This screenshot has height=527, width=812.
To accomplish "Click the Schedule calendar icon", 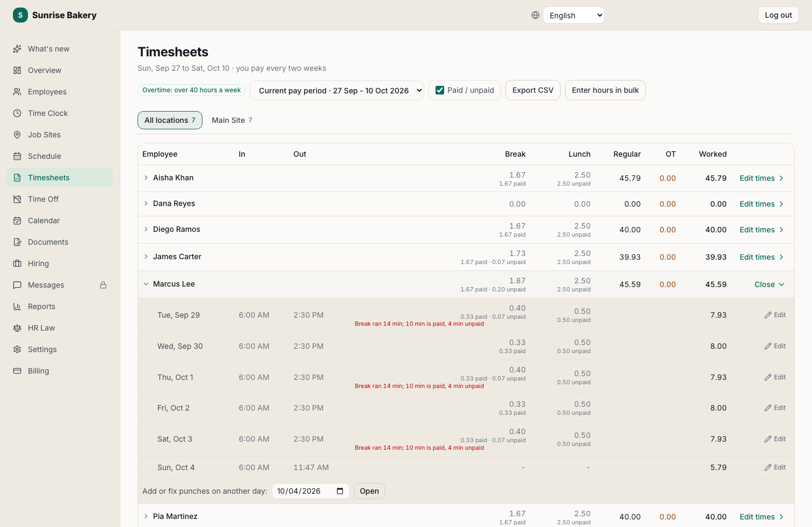I will (x=17, y=156).
